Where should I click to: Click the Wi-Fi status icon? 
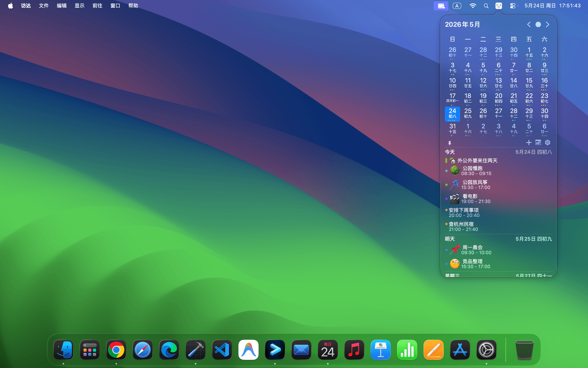(x=473, y=6)
